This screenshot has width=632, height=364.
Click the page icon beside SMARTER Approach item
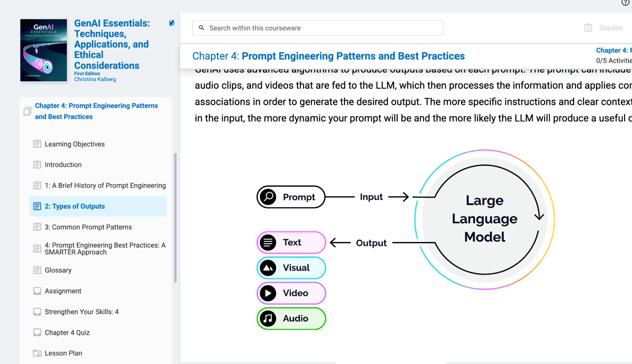coord(37,248)
